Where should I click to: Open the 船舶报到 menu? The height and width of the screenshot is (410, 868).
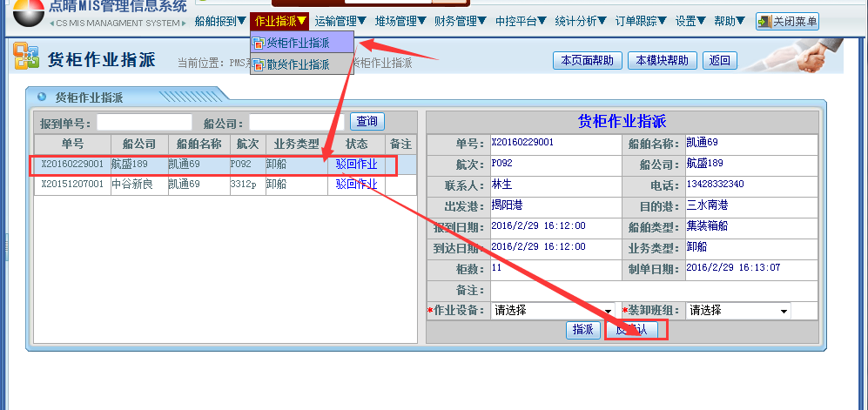[220, 21]
